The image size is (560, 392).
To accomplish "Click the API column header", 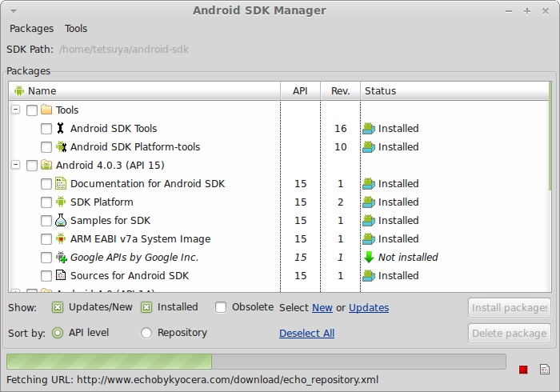I will (300, 91).
